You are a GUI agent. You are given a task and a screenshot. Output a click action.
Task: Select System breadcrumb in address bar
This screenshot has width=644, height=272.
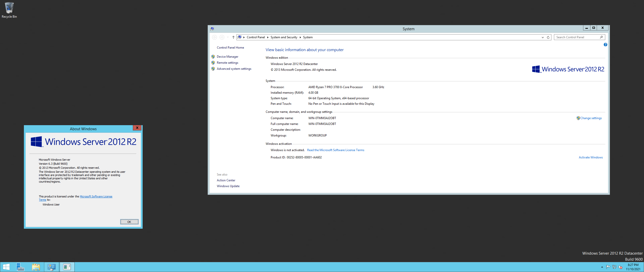coord(308,37)
